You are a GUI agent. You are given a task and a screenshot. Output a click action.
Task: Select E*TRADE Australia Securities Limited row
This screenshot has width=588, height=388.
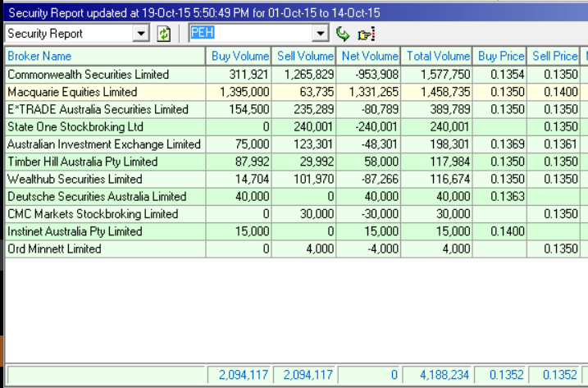click(x=296, y=109)
